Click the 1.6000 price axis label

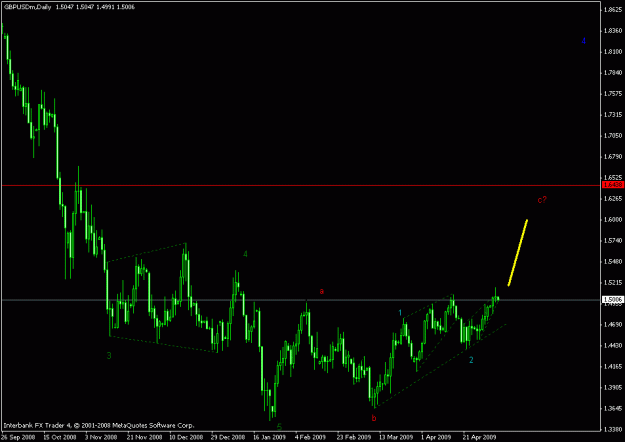(613, 220)
